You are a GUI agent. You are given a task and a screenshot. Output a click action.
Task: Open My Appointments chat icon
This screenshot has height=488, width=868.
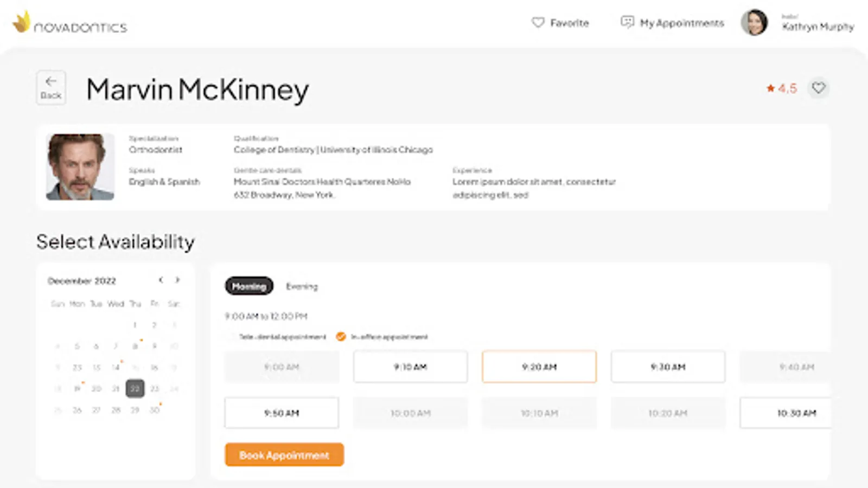coord(627,22)
